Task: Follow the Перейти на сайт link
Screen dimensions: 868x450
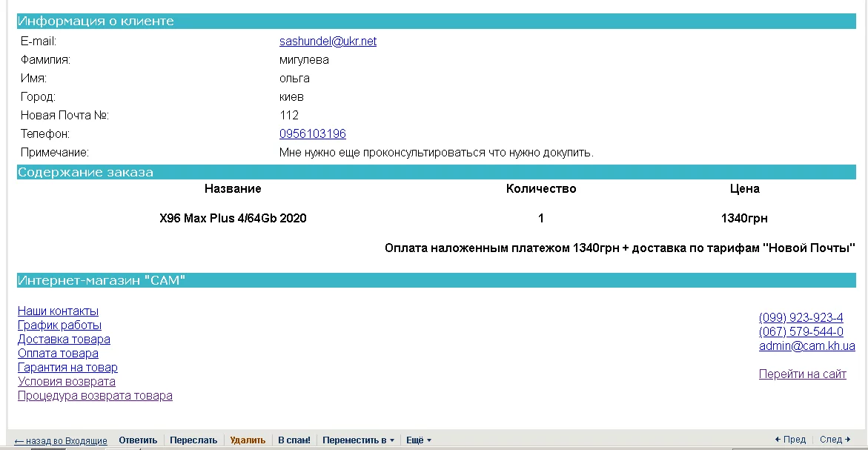Action: click(x=803, y=374)
